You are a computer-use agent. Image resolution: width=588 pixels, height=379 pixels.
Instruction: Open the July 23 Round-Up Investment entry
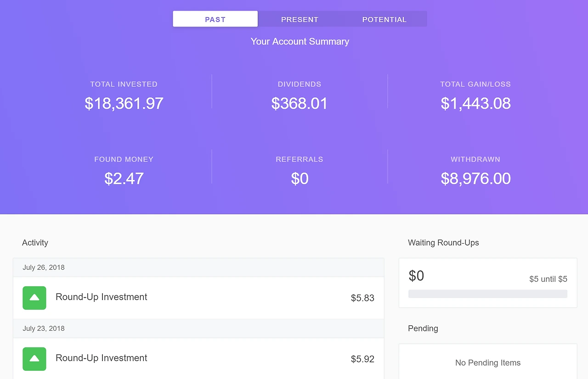click(x=102, y=358)
